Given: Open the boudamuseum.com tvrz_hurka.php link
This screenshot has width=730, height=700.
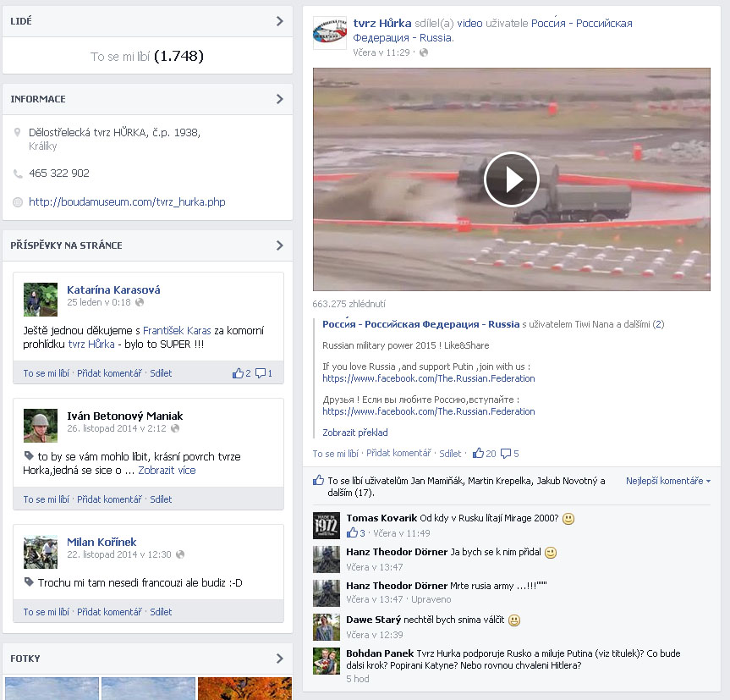Looking at the screenshot, I should click(x=127, y=202).
